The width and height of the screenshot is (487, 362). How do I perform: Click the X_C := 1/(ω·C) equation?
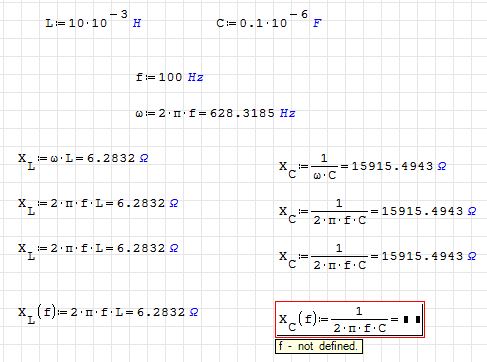click(x=363, y=167)
